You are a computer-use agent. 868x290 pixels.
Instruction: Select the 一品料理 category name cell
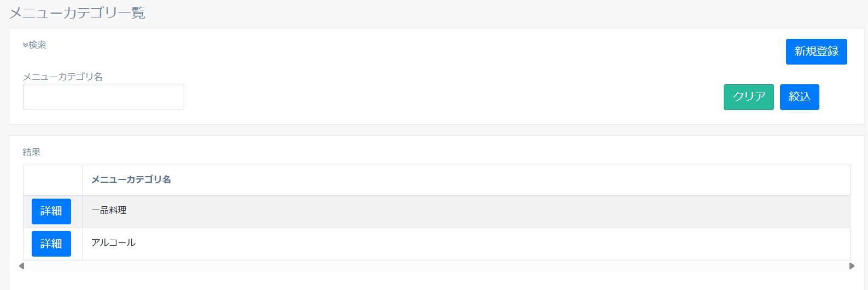109,211
